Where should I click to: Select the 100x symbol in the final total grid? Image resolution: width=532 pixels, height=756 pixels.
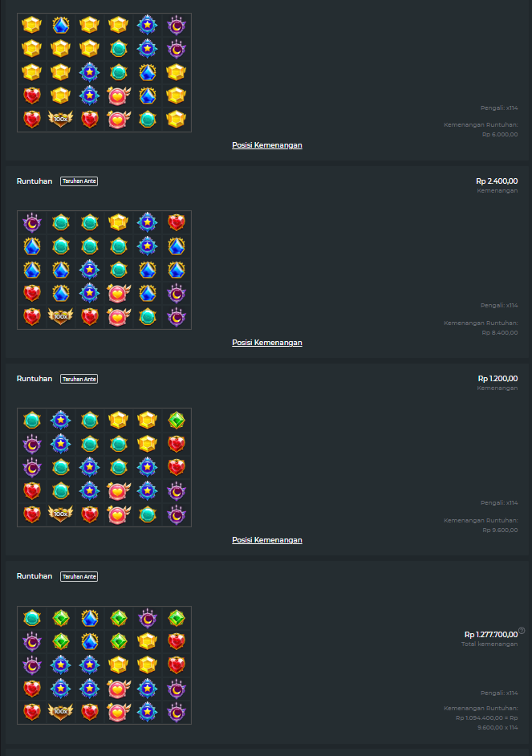[60, 712]
